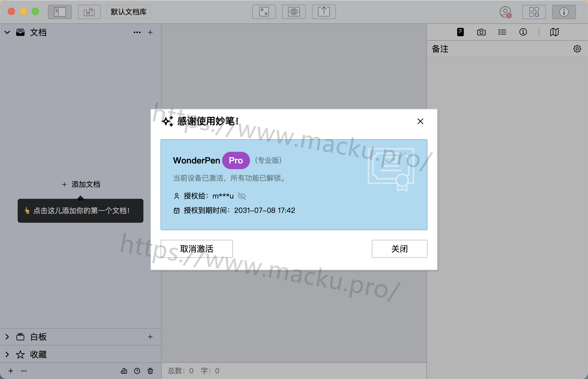
Task: Enter fullscreen focus mode icon
Action: (x=264, y=12)
